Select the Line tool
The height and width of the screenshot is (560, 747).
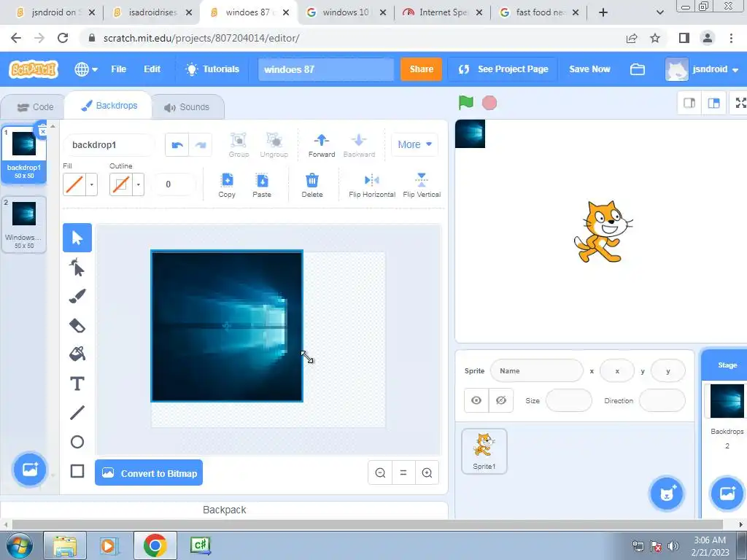pyautogui.click(x=77, y=413)
